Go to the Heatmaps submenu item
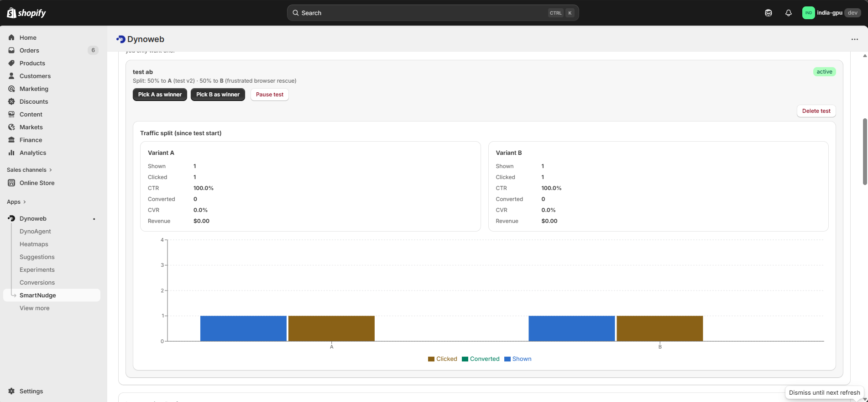Image resolution: width=868 pixels, height=402 pixels. click(x=34, y=244)
